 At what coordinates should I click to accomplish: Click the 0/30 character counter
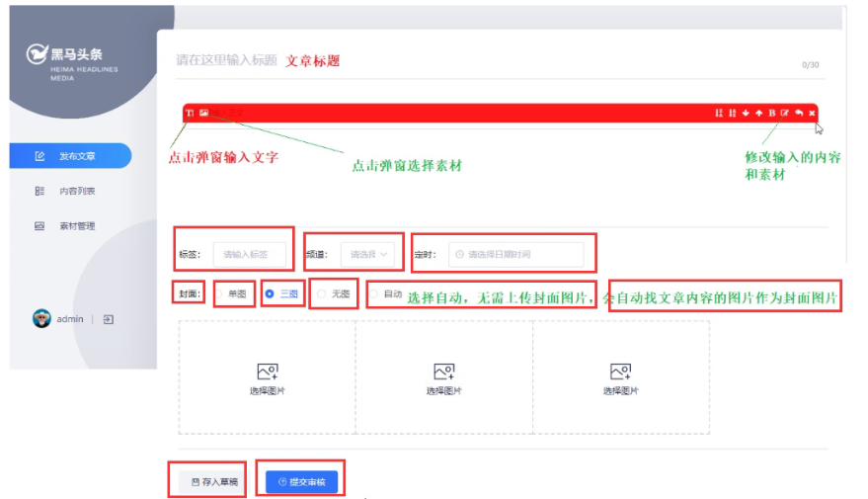[811, 65]
